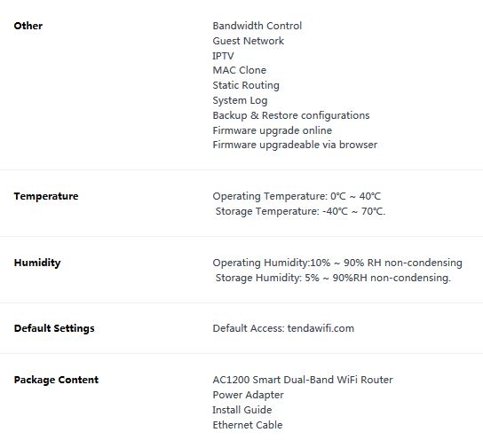This screenshot has height=448, width=483.
Task: Open the tendawifi.com default access address
Action: [321, 328]
